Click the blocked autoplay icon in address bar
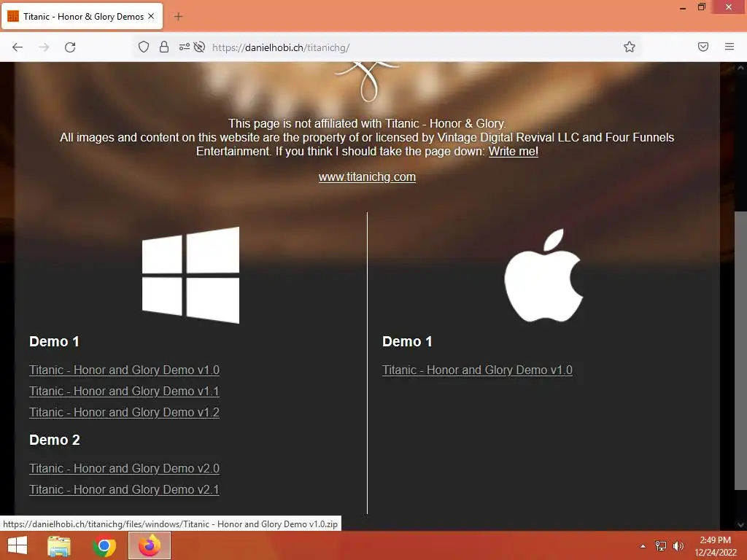The image size is (747, 560). click(x=200, y=47)
